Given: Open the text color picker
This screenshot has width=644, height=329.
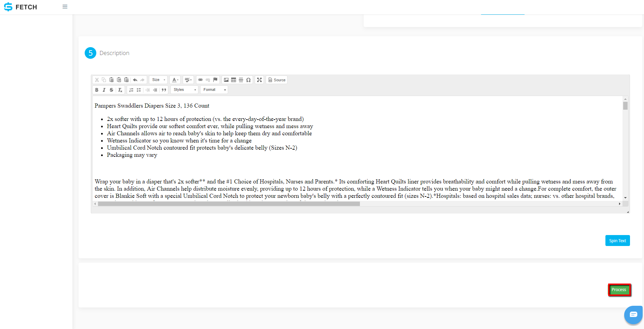Looking at the screenshot, I should click(175, 80).
